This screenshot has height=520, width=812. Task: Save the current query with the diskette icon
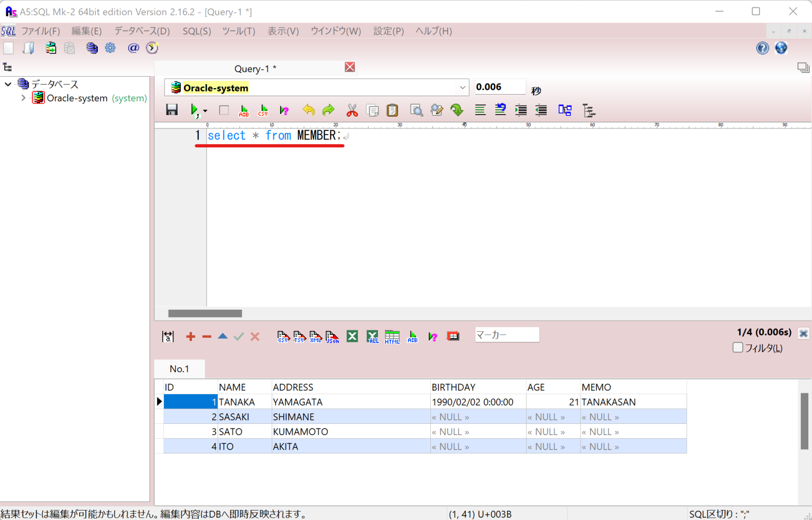click(x=172, y=110)
